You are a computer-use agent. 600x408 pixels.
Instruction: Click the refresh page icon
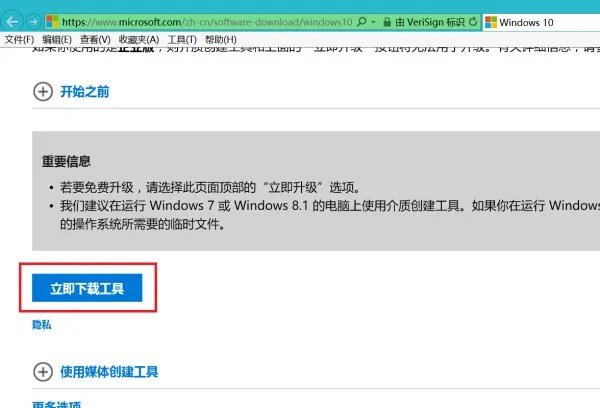click(473, 22)
